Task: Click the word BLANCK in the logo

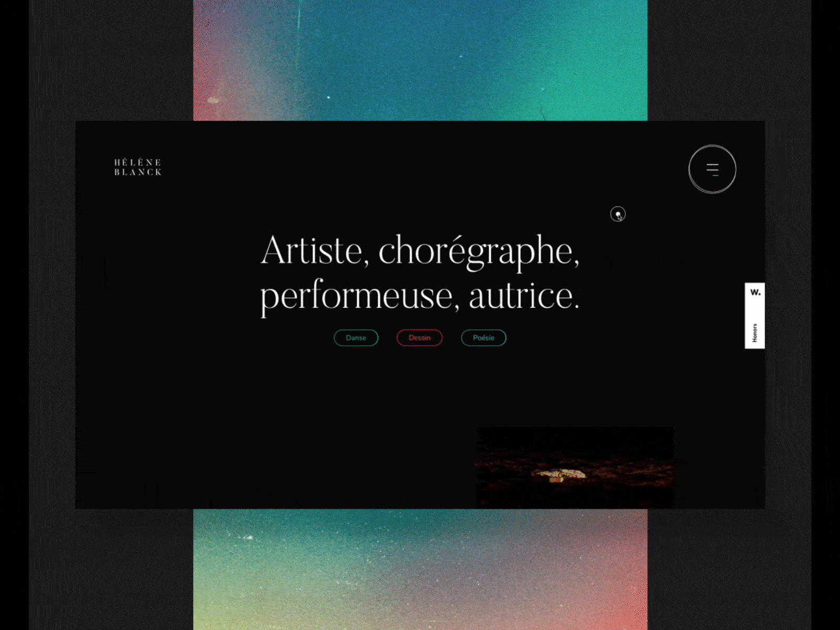Action: [x=138, y=172]
